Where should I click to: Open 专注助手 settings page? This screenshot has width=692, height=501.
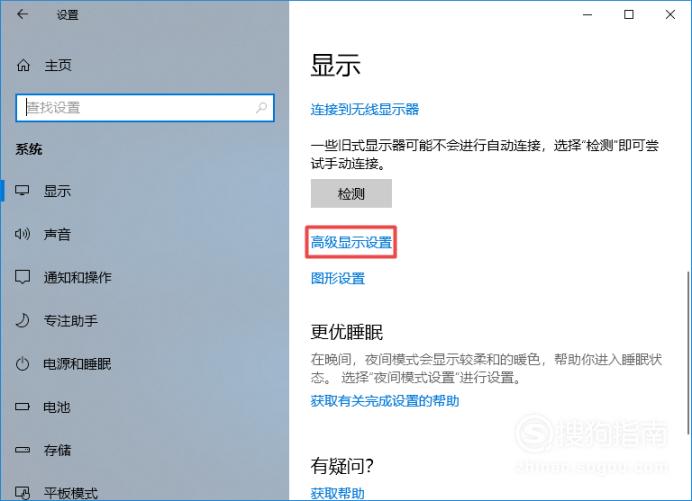coord(71,320)
